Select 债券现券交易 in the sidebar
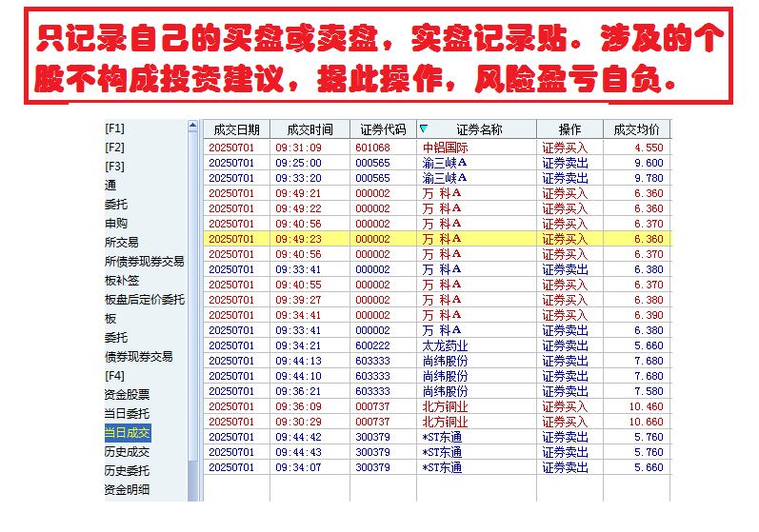 pyautogui.click(x=138, y=357)
